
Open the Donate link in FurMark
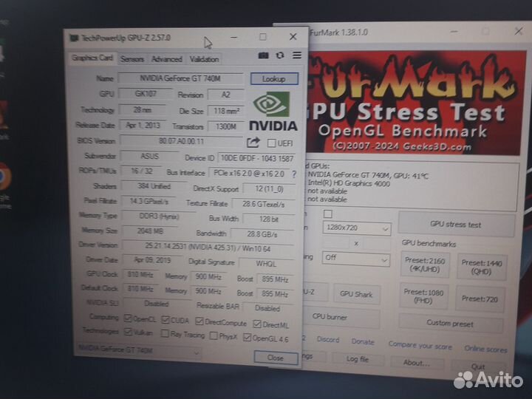[363, 341]
